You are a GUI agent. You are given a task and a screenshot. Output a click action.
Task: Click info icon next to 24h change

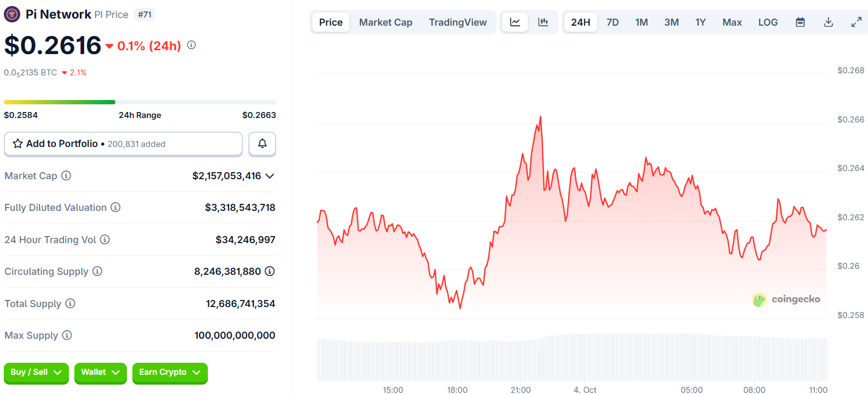point(191,45)
